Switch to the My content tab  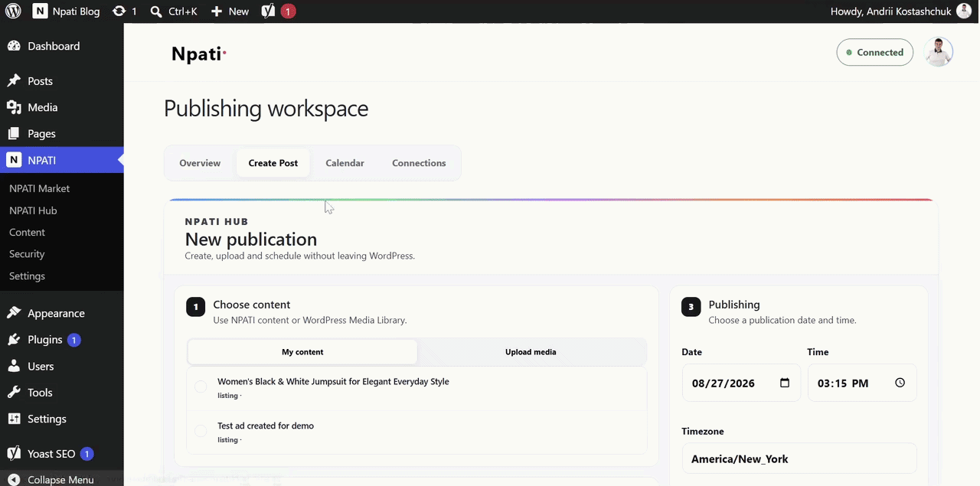point(302,352)
